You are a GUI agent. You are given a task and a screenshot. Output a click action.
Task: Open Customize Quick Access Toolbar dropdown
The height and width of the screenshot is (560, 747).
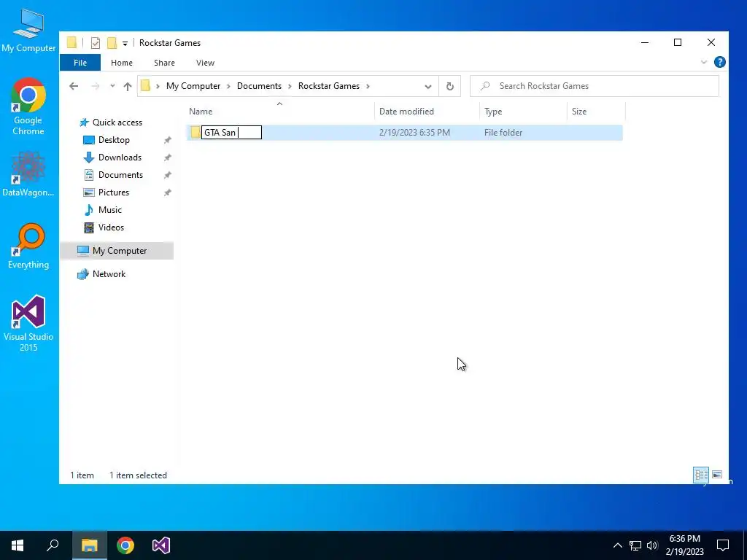pos(125,43)
